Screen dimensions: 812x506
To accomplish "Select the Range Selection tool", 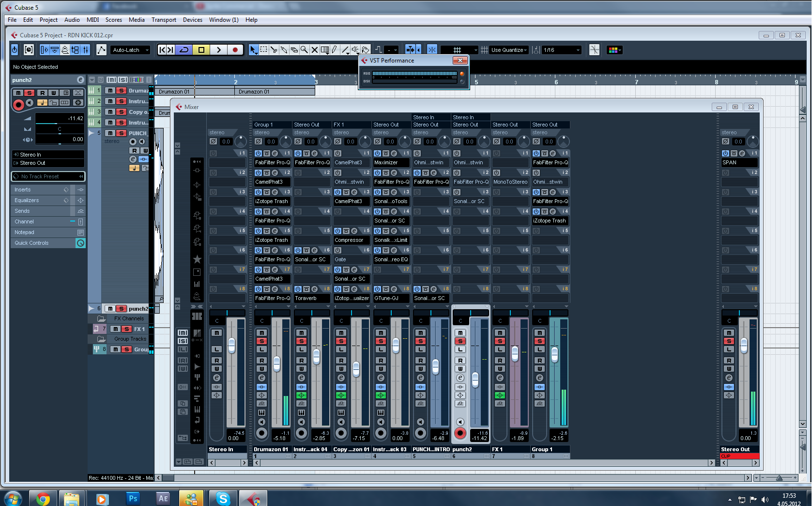I will (x=264, y=50).
